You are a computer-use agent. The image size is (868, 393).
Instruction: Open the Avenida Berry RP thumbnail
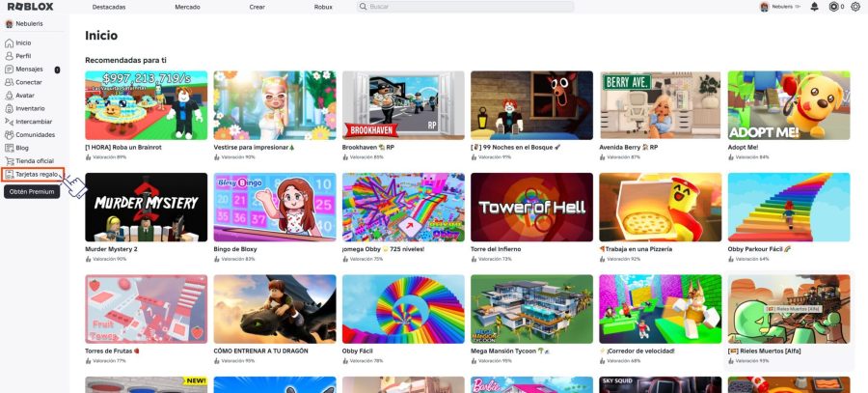tap(661, 105)
